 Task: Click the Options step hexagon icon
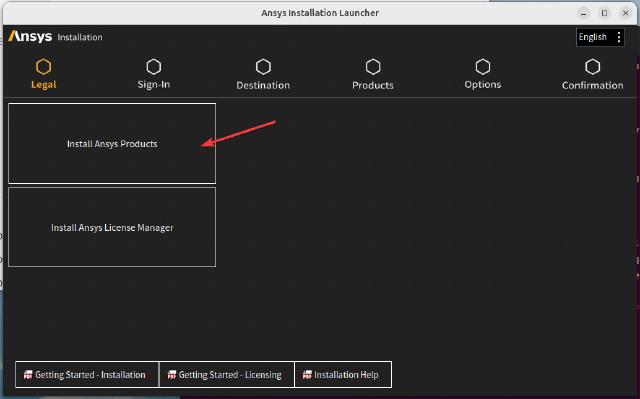coord(483,67)
